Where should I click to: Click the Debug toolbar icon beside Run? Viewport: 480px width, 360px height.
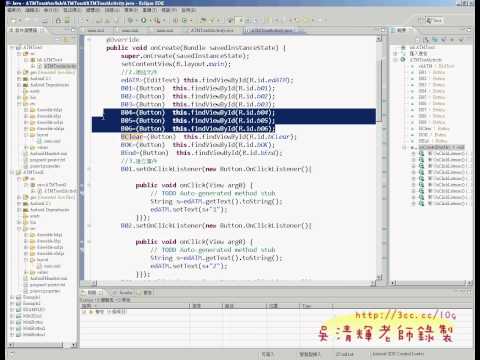(x=131, y=21)
